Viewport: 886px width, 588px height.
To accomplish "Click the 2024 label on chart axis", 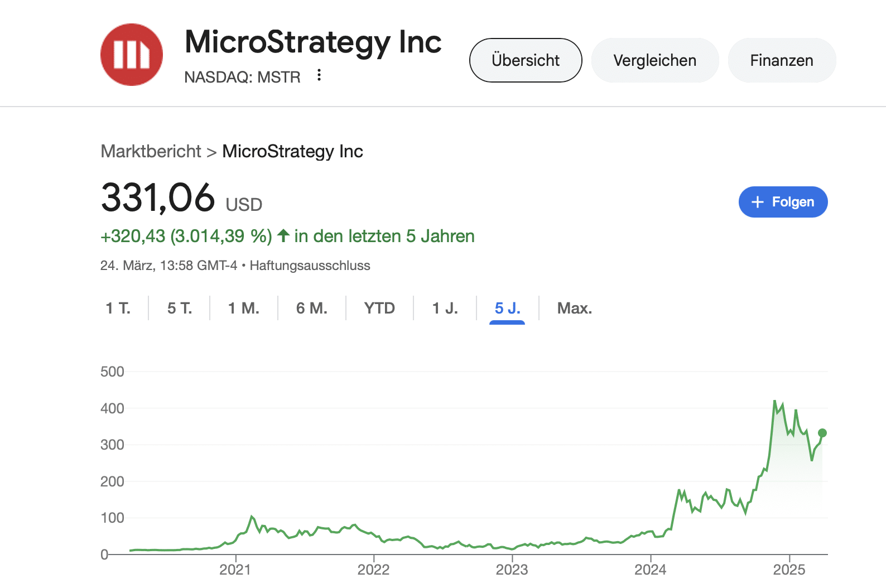I will (650, 570).
